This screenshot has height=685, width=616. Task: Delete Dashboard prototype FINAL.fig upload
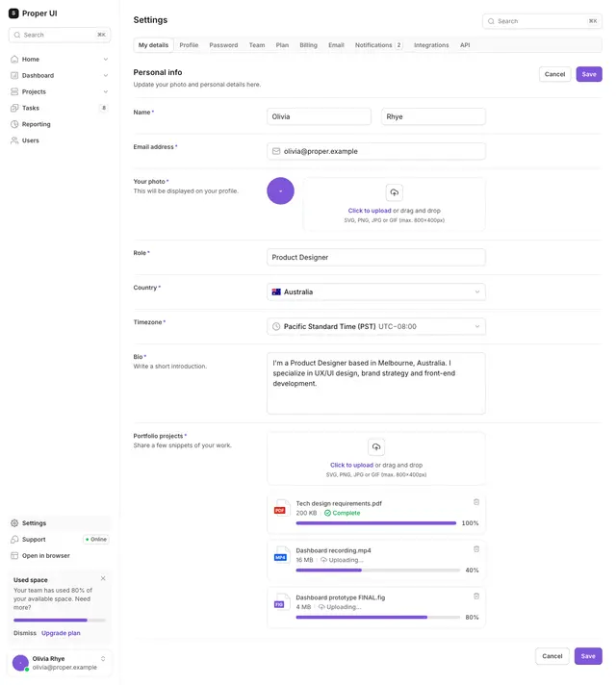click(x=476, y=596)
